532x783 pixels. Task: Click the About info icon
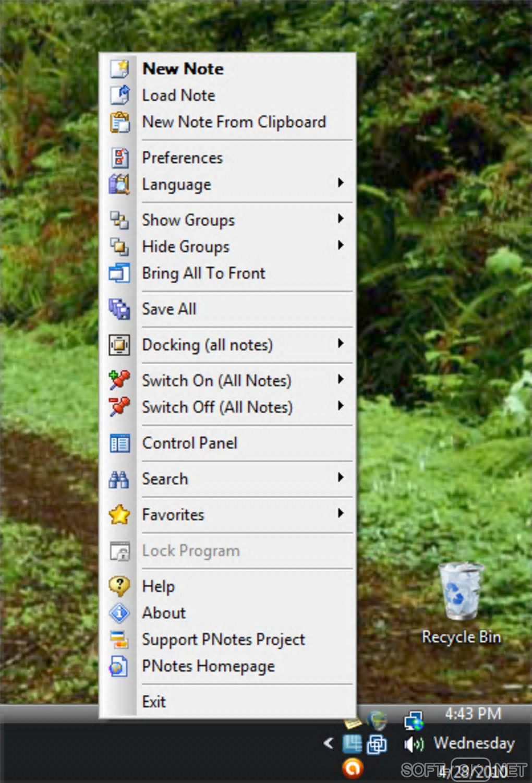point(119,613)
